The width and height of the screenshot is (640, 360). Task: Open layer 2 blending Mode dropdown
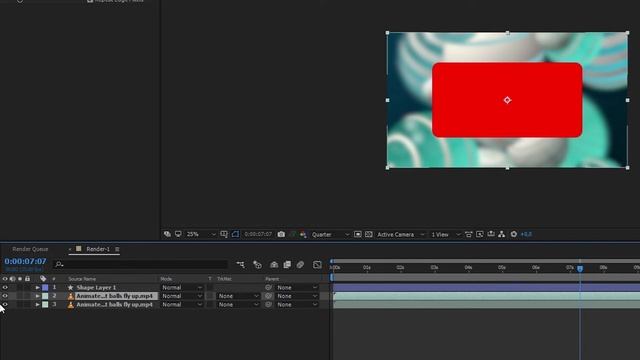(182, 296)
